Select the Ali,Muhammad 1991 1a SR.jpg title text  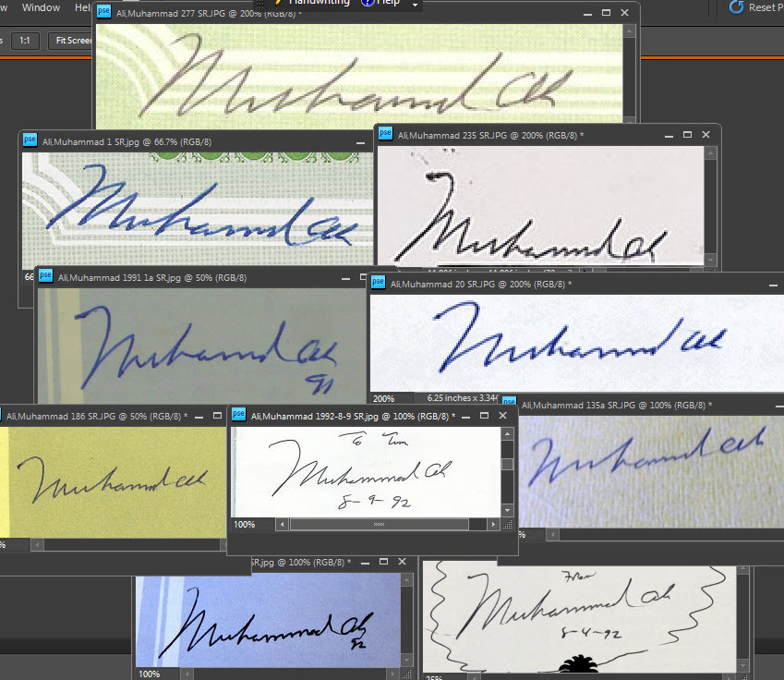pos(152,278)
